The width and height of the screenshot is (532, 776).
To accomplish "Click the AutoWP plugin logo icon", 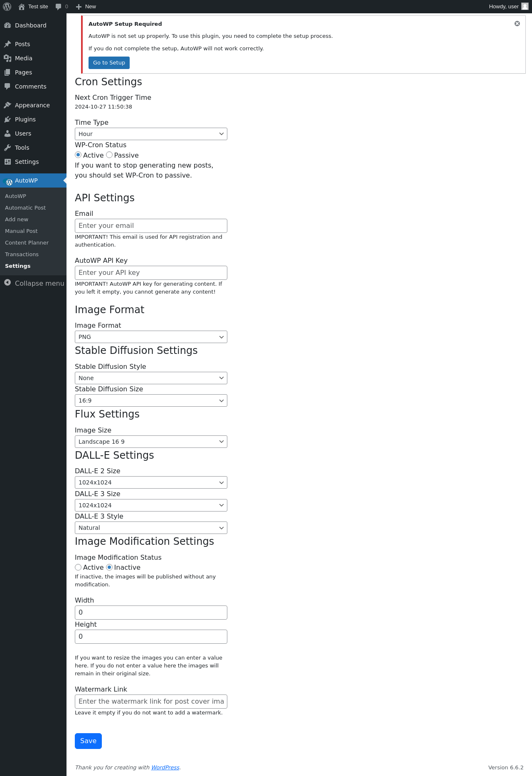I will (x=8, y=182).
